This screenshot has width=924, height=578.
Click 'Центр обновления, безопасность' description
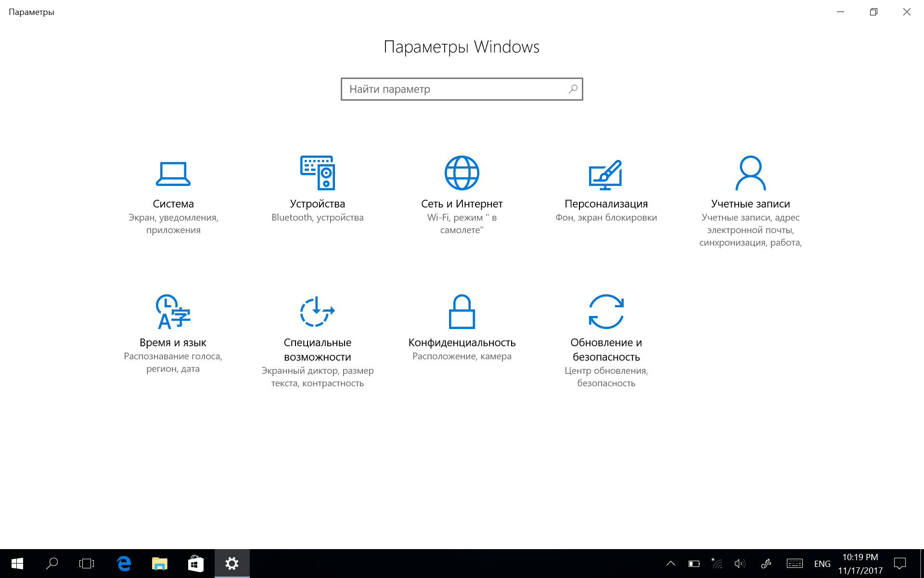[x=606, y=377]
